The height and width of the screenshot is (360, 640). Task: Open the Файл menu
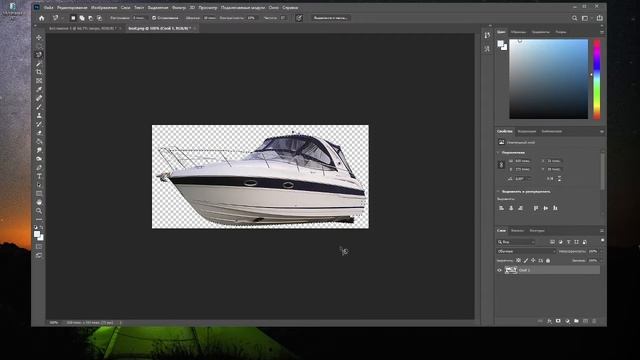49,7
